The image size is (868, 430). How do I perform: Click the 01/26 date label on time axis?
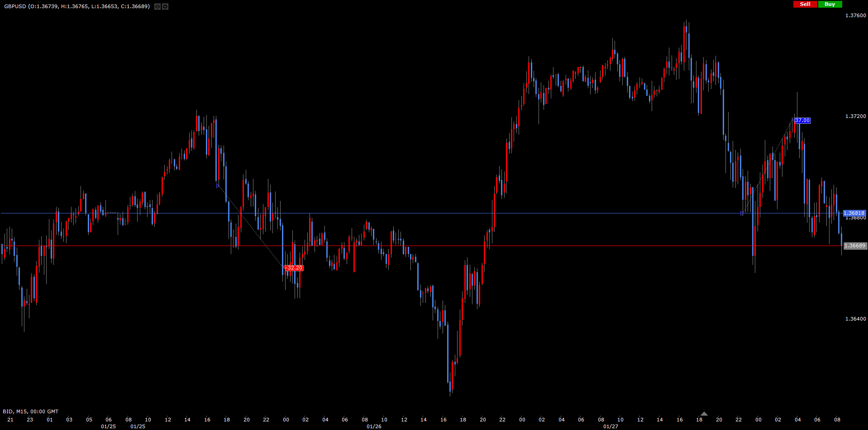click(374, 426)
